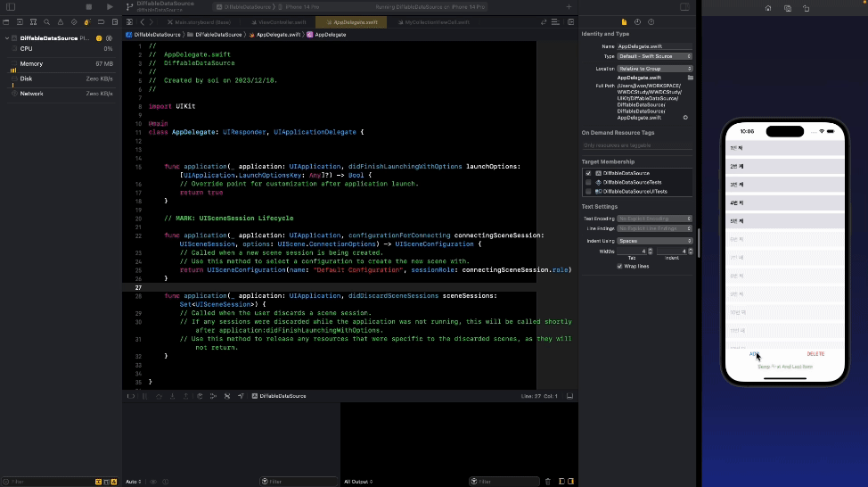
Task: Open Location 'Relative to Group' dropdown
Action: (x=655, y=69)
